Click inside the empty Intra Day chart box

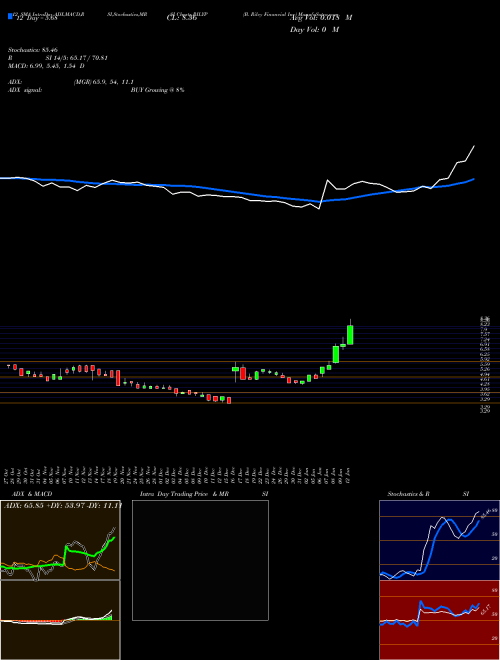coord(200,560)
